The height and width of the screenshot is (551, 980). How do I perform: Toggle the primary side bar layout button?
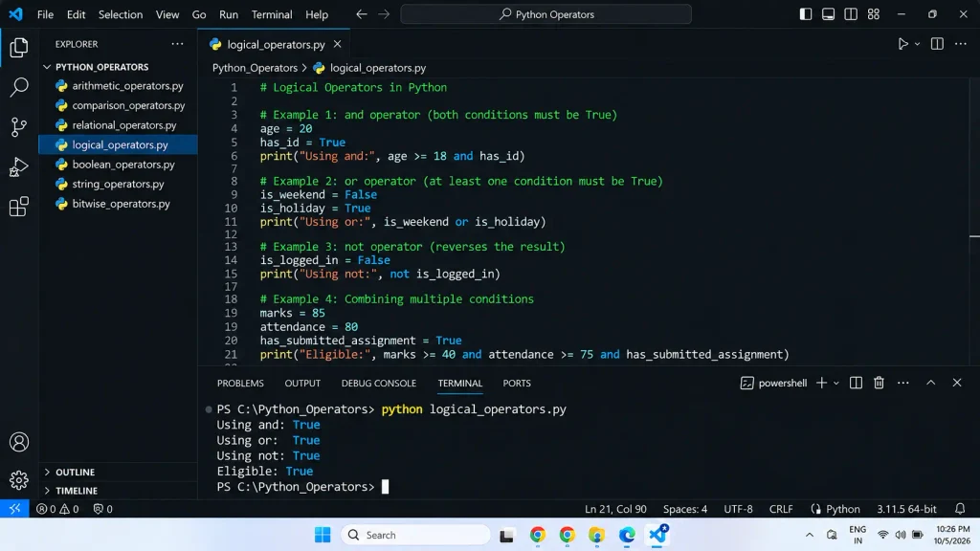806,13
